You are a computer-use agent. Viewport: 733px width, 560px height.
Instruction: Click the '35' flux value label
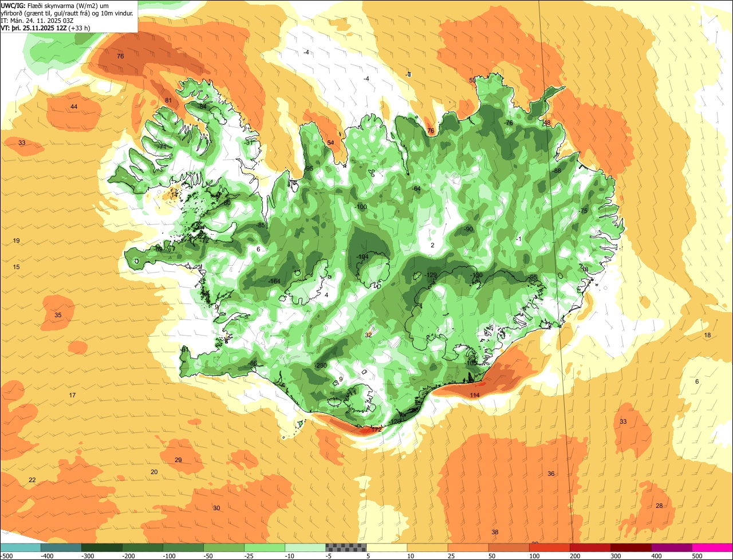[58, 316]
